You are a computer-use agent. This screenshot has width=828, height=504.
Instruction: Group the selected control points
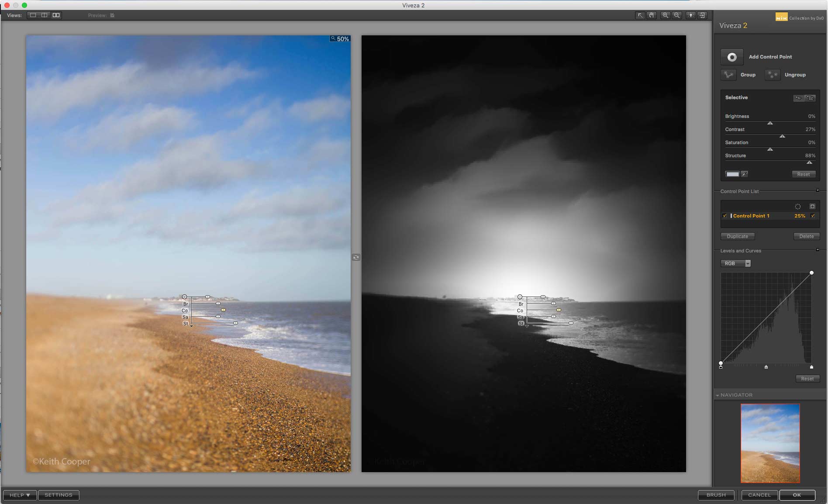click(x=728, y=75)
